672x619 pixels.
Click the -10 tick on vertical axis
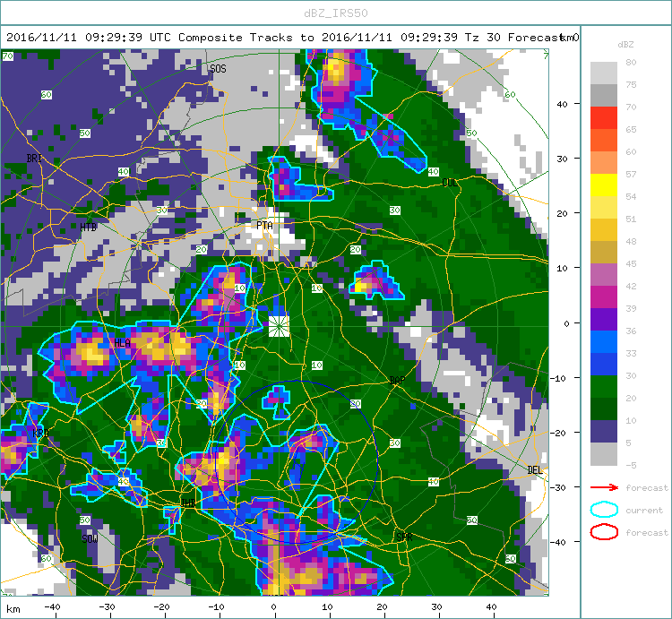pyautogui.click(x=560, y=378)
